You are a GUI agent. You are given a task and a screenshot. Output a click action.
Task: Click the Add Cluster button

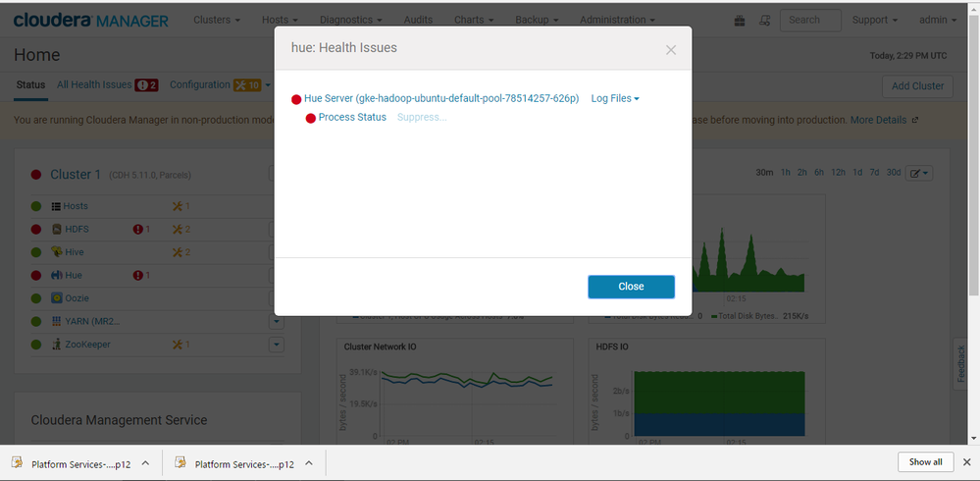917,86
